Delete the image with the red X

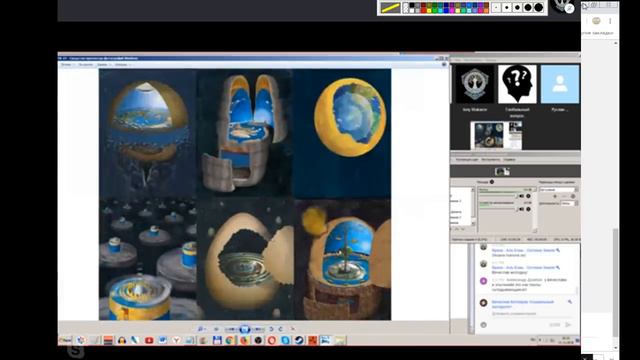pyautogui.click(x=293, y=329)
